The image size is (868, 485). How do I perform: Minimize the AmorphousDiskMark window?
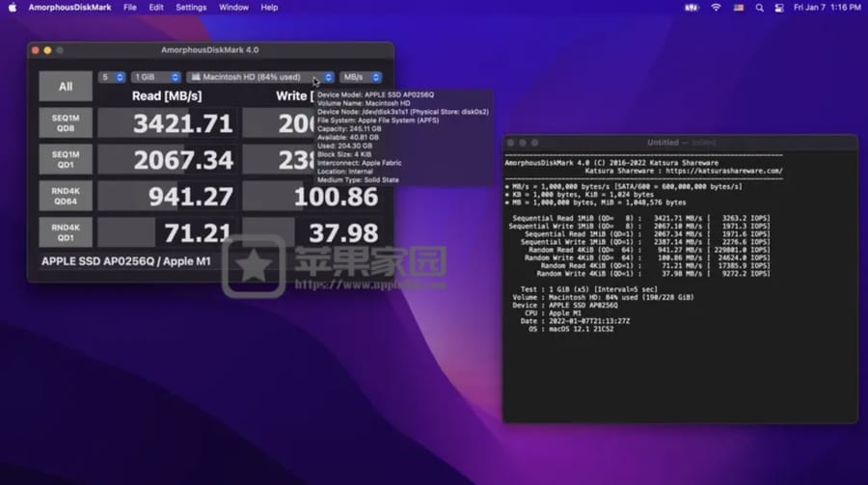coord(47,50)
